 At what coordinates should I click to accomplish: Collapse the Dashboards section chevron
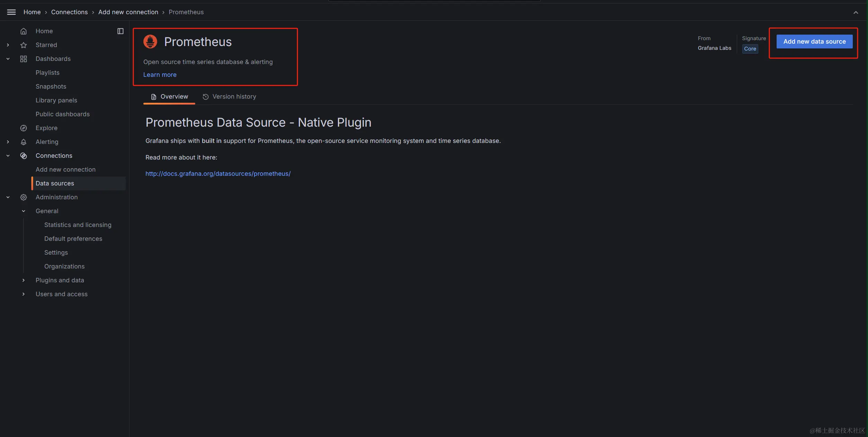pos(8,59)
